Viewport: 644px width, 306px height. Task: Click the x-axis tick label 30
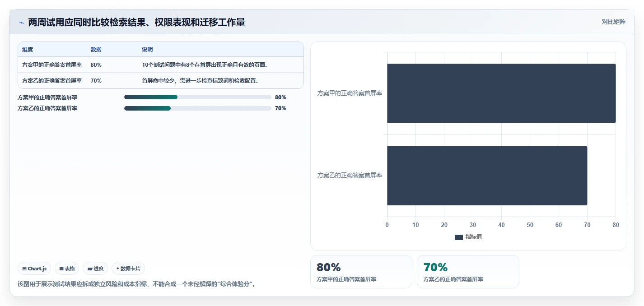(473, 225)
